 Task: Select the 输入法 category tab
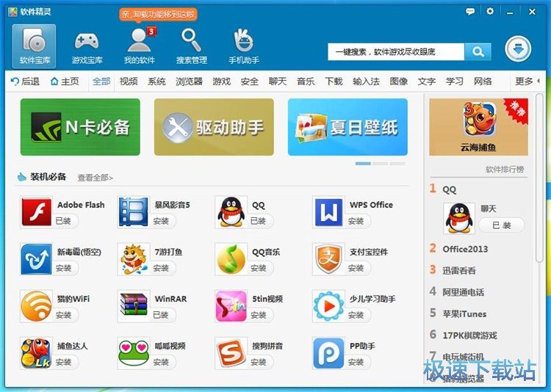tap(366, 81)
